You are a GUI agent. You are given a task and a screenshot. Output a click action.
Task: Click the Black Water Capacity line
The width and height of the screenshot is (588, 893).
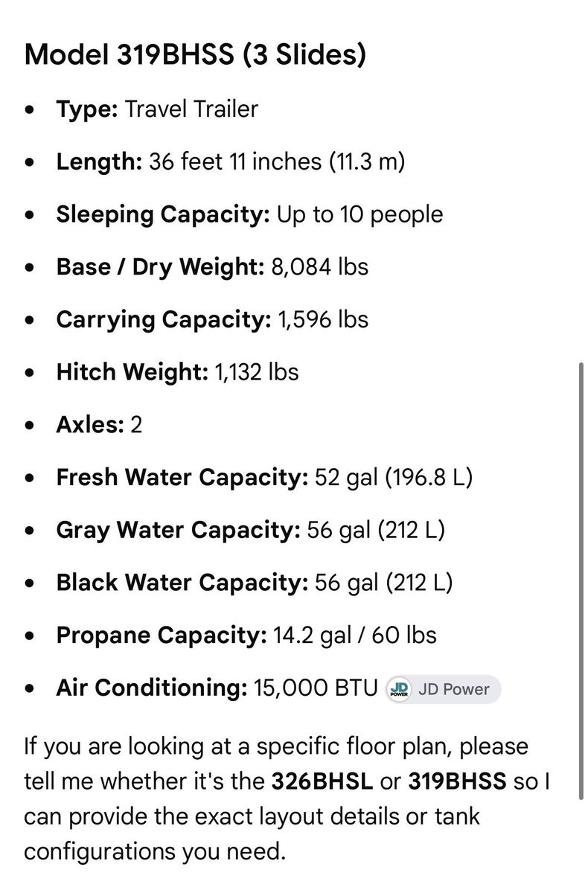pos(255,583)
